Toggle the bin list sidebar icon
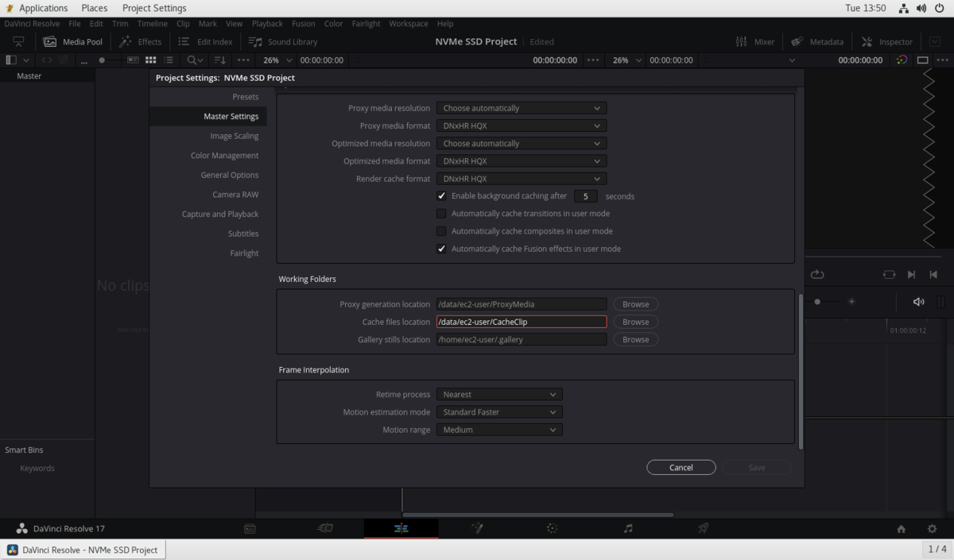954x560 pixels. click(x=11, y=60)
